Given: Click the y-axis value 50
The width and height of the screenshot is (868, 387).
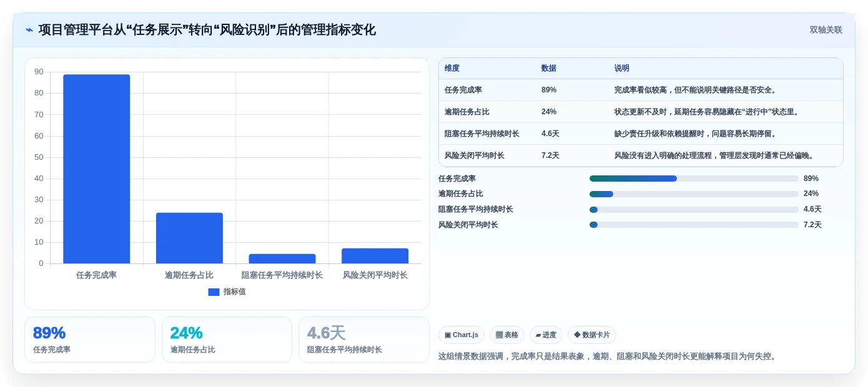Looking at the screenshot, I should click(39, 157).
